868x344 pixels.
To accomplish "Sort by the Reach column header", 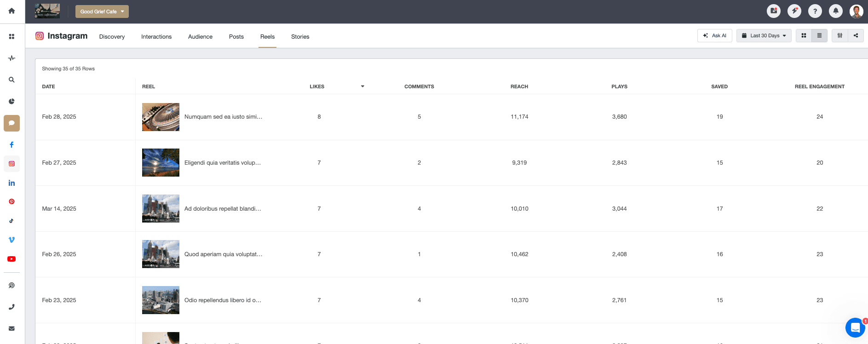I will [x=519, y=86].
